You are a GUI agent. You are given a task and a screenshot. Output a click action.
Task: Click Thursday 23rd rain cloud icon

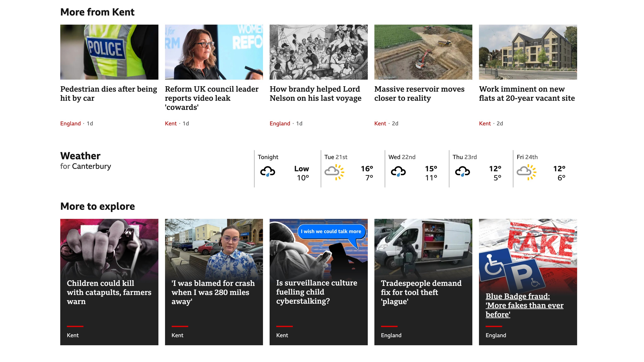(x=462, y=172)
